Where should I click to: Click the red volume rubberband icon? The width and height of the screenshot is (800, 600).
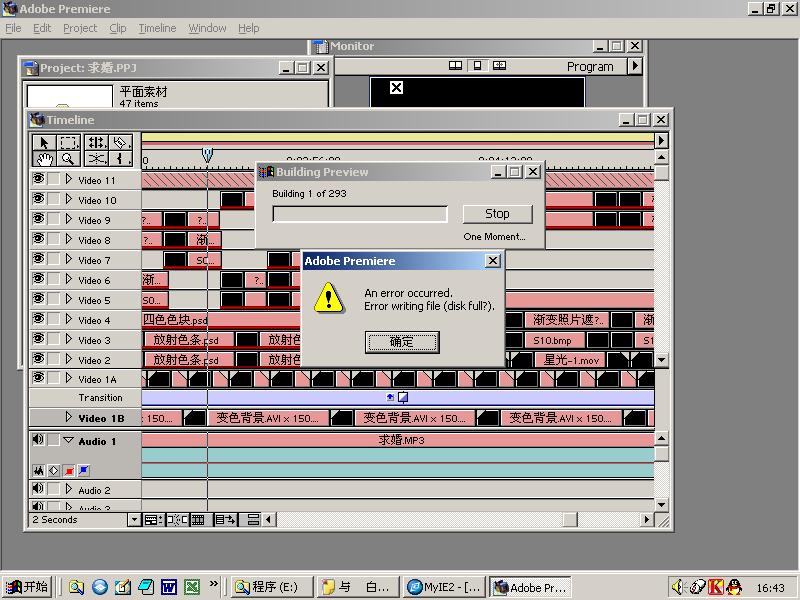coord(69,470)
